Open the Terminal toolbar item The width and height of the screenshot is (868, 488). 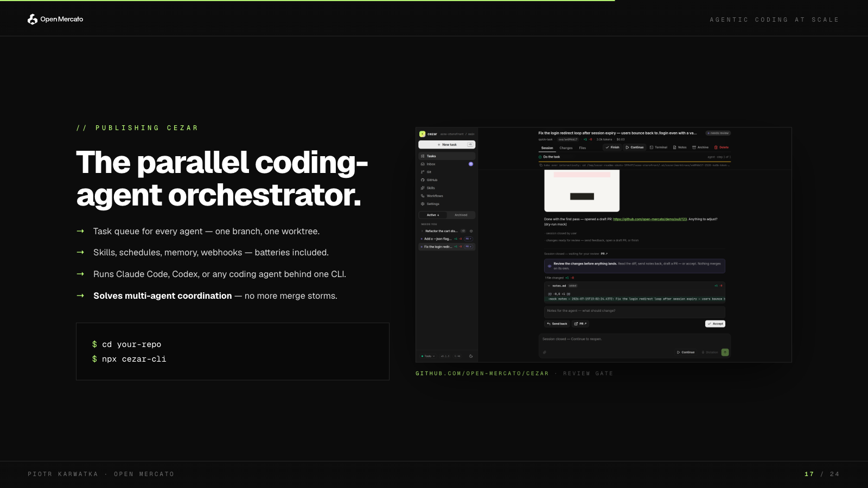pyautogui.click(x=659, y=147)
